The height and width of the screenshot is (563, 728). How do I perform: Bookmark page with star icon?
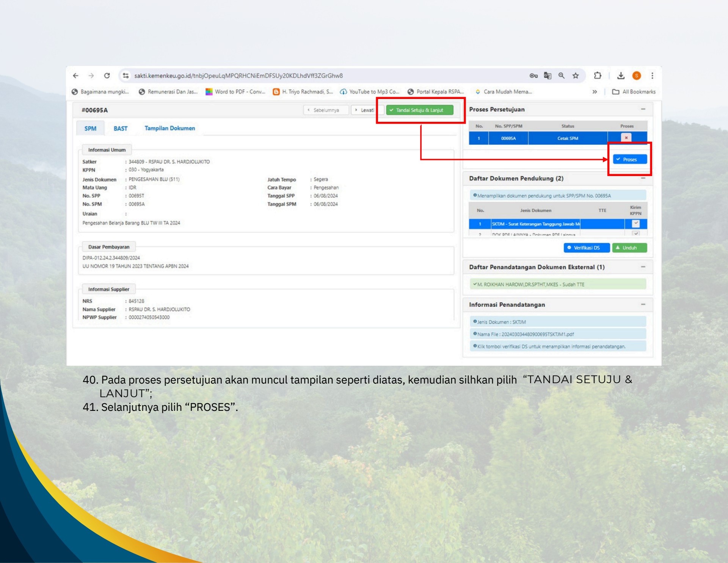pyautogui.click(x=575, y=75)
